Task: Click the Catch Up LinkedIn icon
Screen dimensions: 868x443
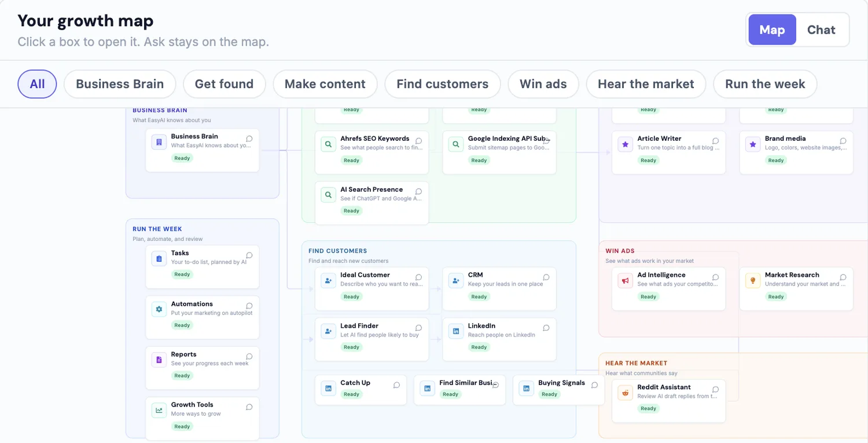Action: coord(328,389)
